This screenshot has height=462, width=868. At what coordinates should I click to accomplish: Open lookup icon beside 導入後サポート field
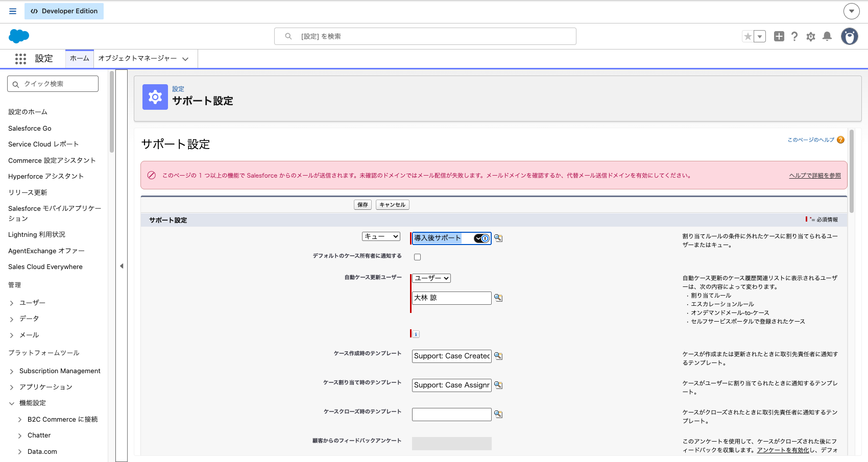click(498, 238)
